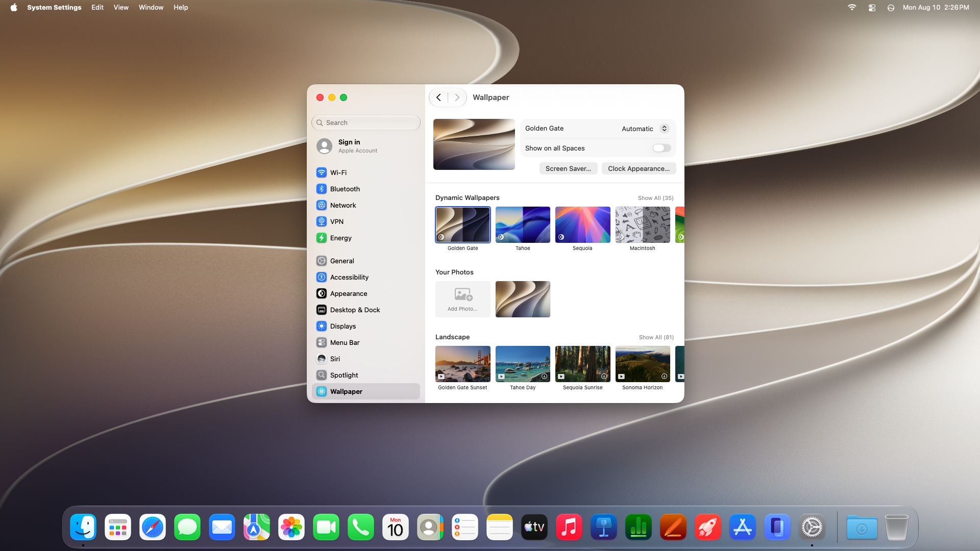Open the Edit menu
Screen dimensions: 980x551
click(97, 8)
